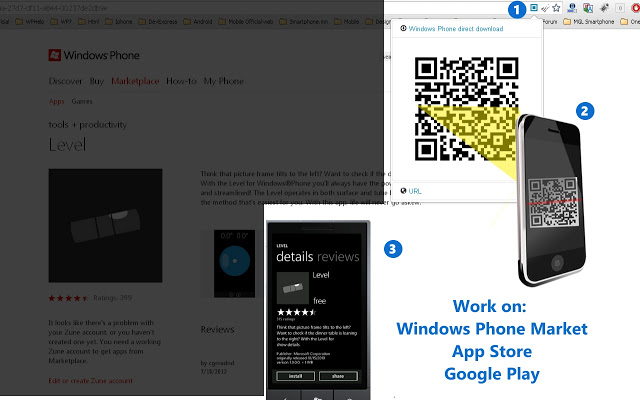
Task: Open the Mobile bookmark folder
Action: pos(347,22)
